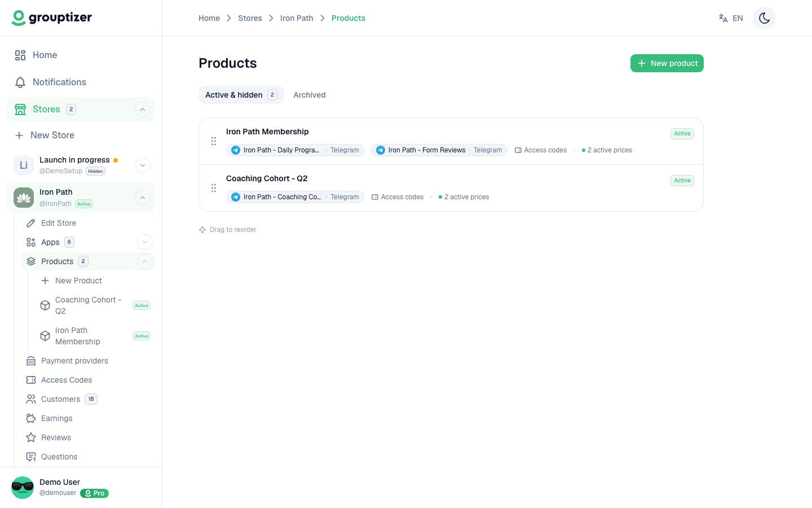Click the Apps grid icon
Image resolution: width=812 pixels, height=508 pixels.
[31, 242]
